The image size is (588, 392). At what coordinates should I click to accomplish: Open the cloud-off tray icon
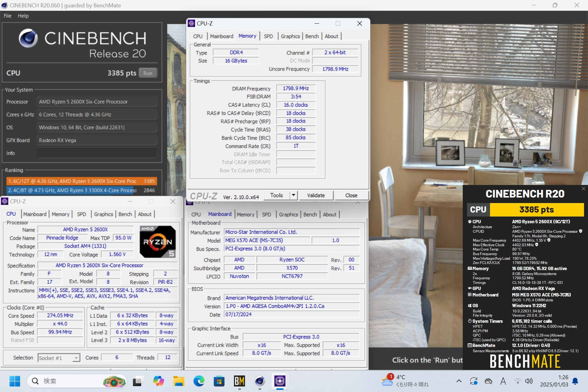[x=488, y=381]
